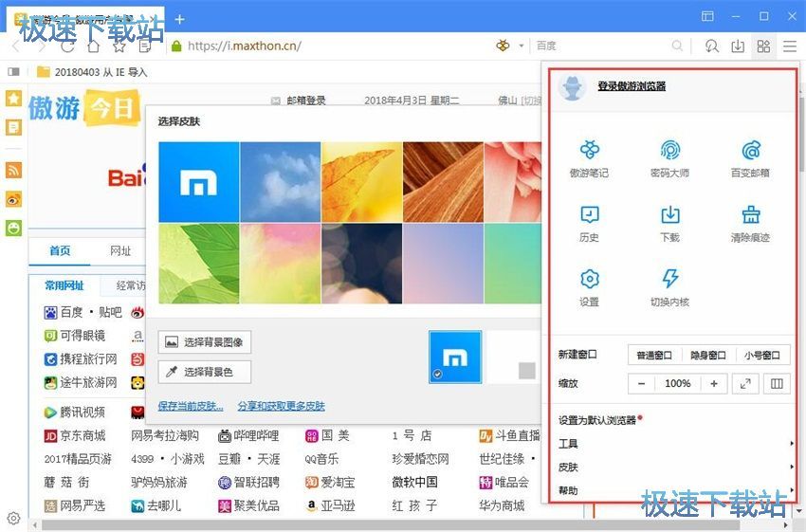This screenshot has height=532, width=806.
Task: Click the sidebar settings gear at bottom left
Action: pos(14,518)
